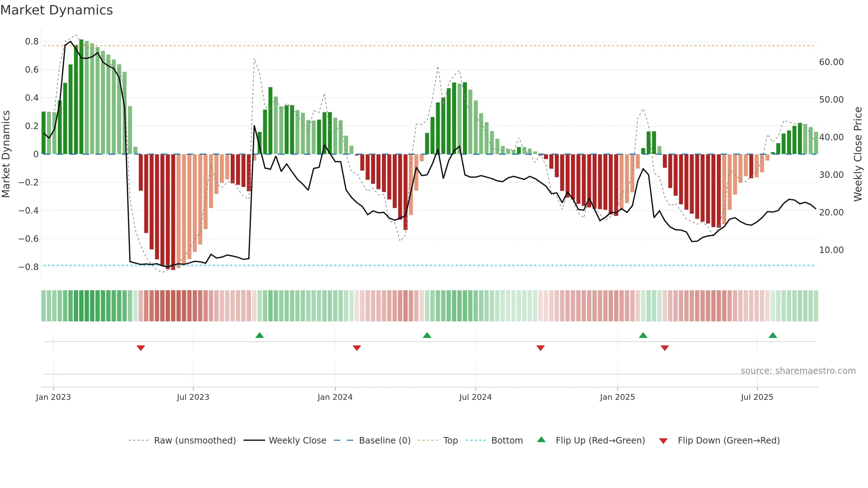Click the 30.00 price axis tick
868x488 pixels.
click(x=831, y=175)
